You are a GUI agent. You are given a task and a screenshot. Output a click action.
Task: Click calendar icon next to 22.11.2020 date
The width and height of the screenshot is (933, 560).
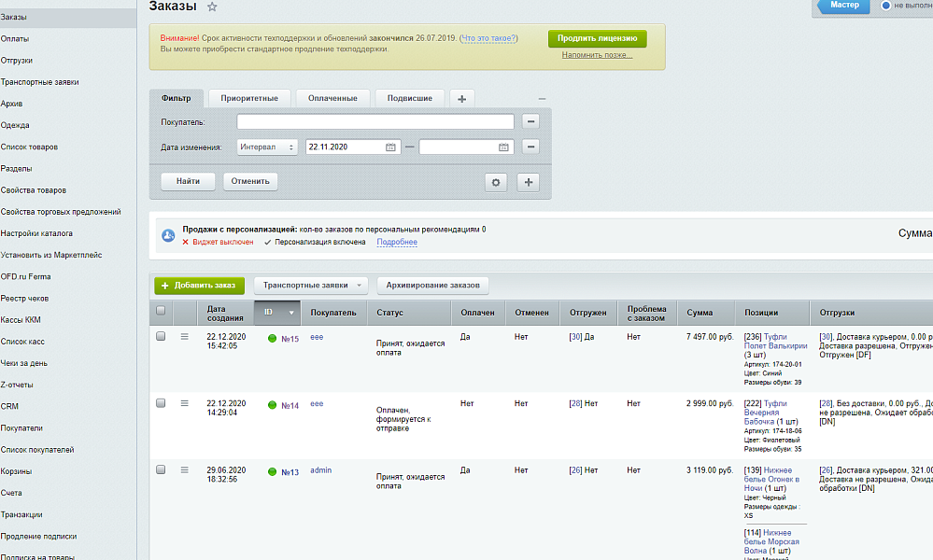390,147
